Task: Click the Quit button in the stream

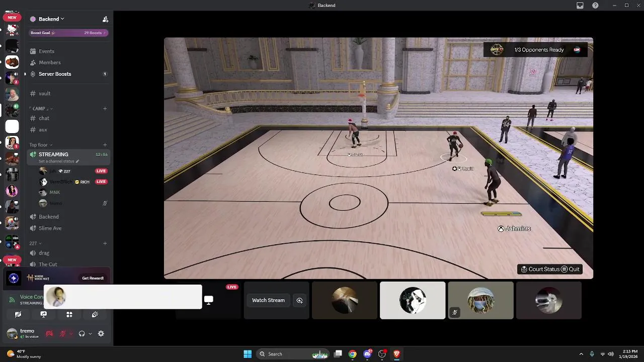Action: coord(570,269)
